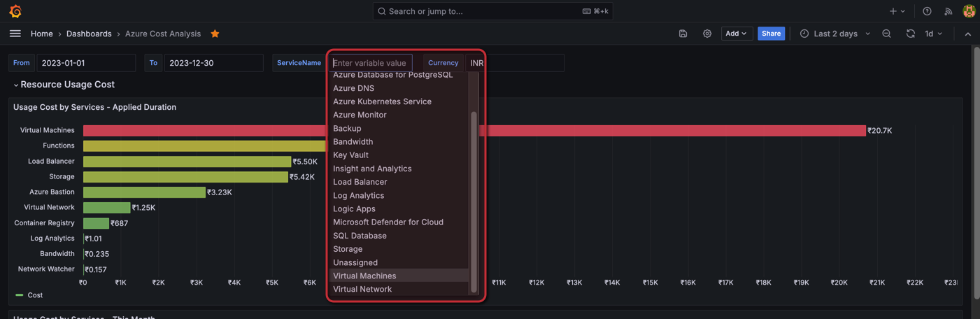Screen dimensions: 980x319
Task: Select Microsoft Defender for Cloud option
Action: pos(399,222)
